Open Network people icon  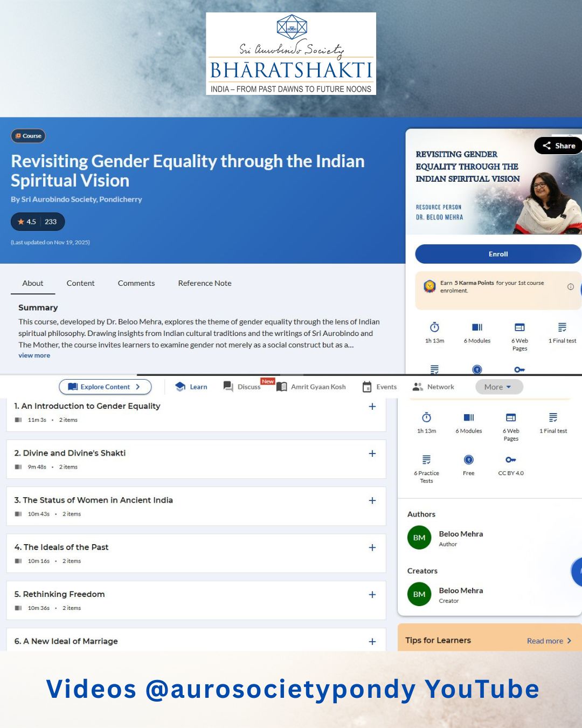418,387
